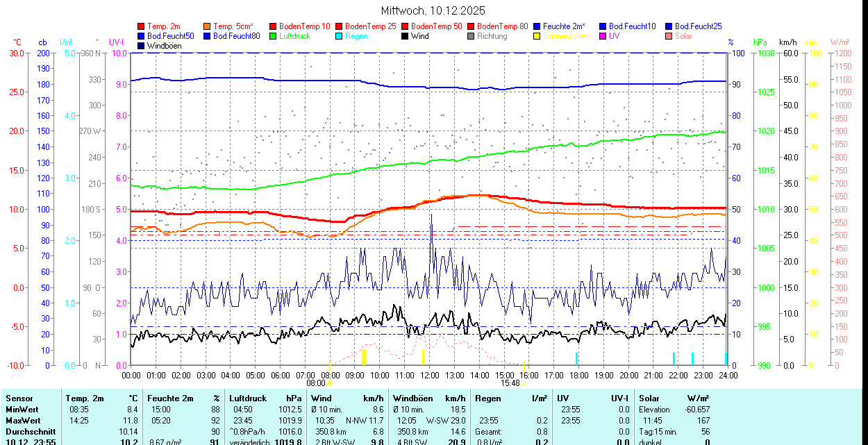868x445 pixels.
Task: Click the 15:48 sunset marker below axis
Action: 510,383
